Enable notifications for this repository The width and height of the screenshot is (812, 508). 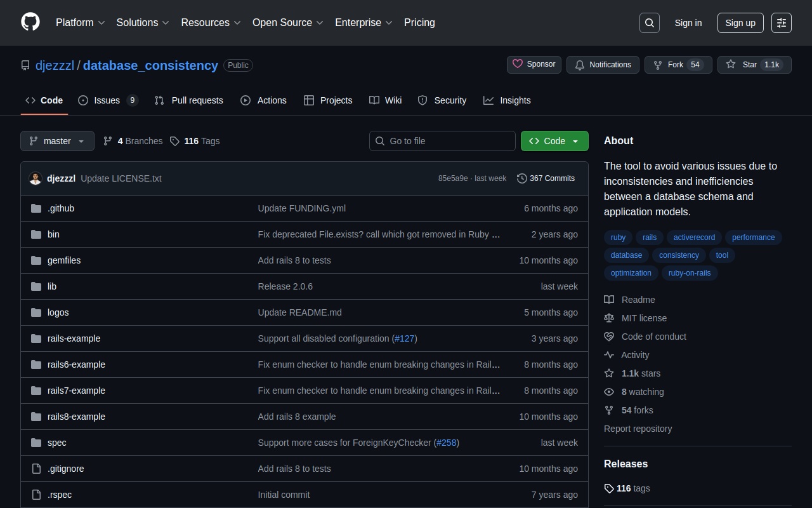[x=602, y=64]
